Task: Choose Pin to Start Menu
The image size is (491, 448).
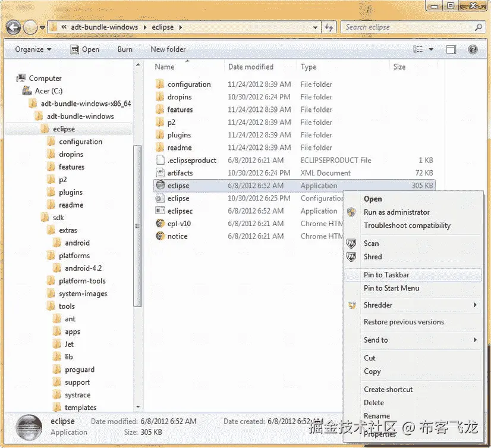Action: pyautogui.click(x=391, y=288)
